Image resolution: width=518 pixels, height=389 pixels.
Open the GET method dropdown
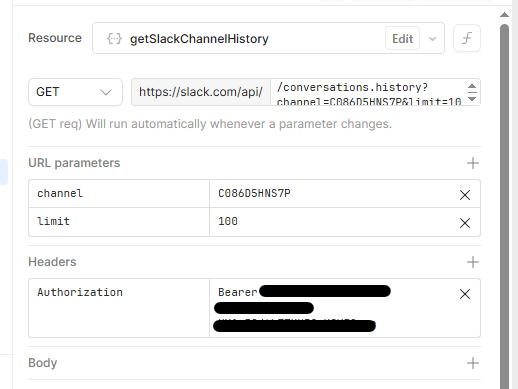coord(75,92)
